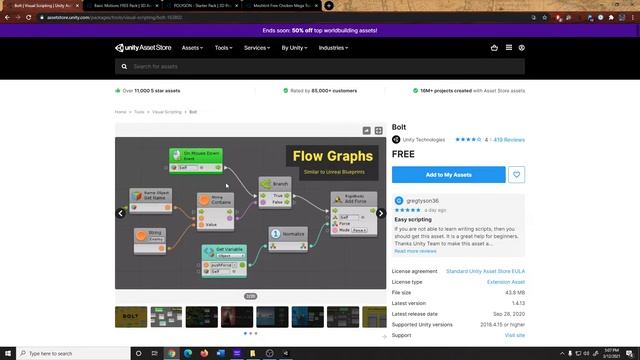Click the Unity Asset Store logo
Image resolution: width=640 pixels, height=360 pixels.
click(x=143, y=48)
